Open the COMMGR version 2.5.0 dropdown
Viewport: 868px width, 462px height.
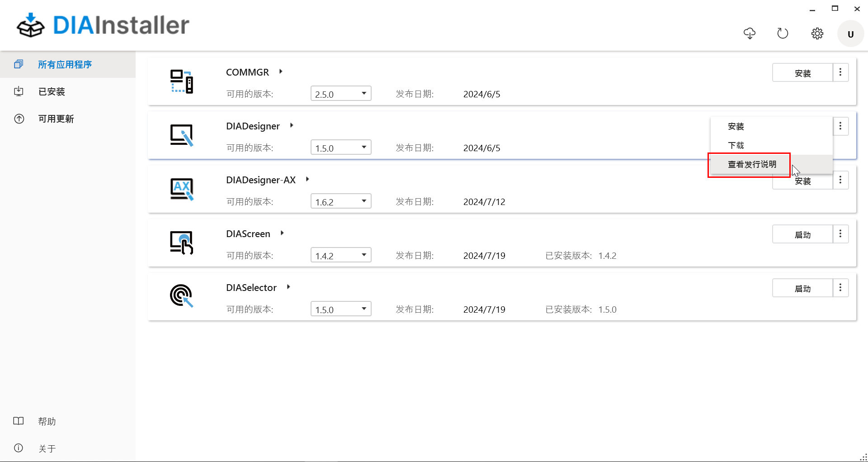(341, 94)
